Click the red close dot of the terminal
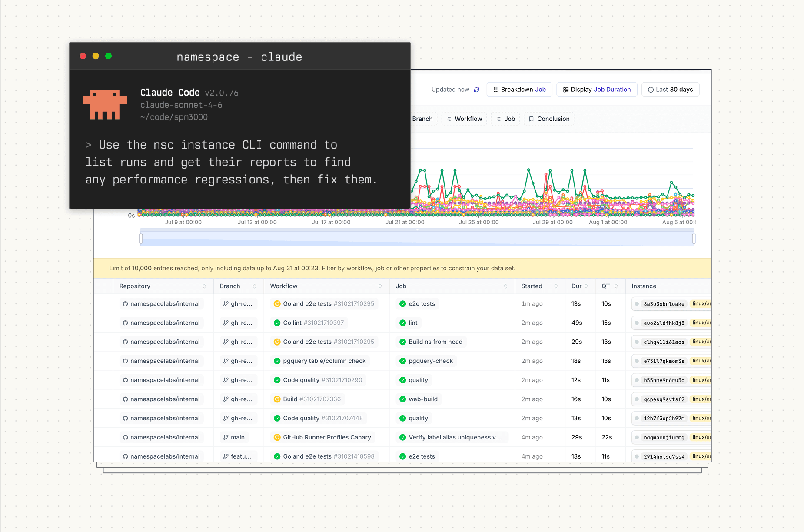 (x=83, y=56)
